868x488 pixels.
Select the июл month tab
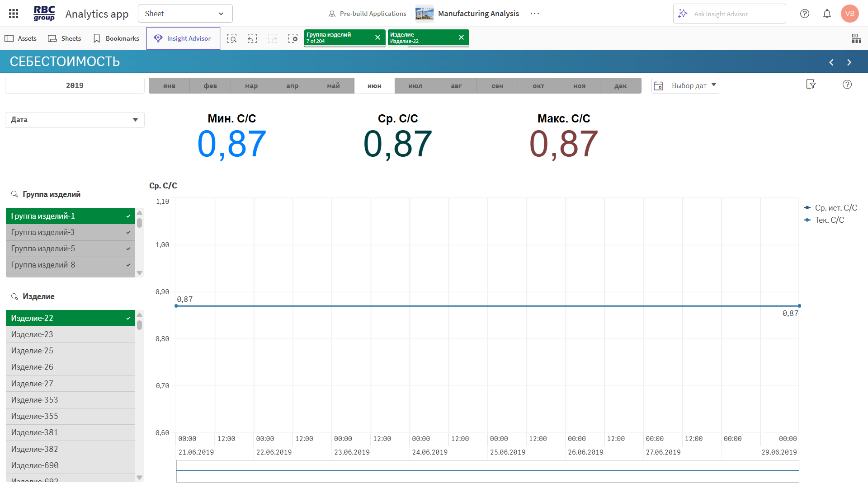[415, 86]
